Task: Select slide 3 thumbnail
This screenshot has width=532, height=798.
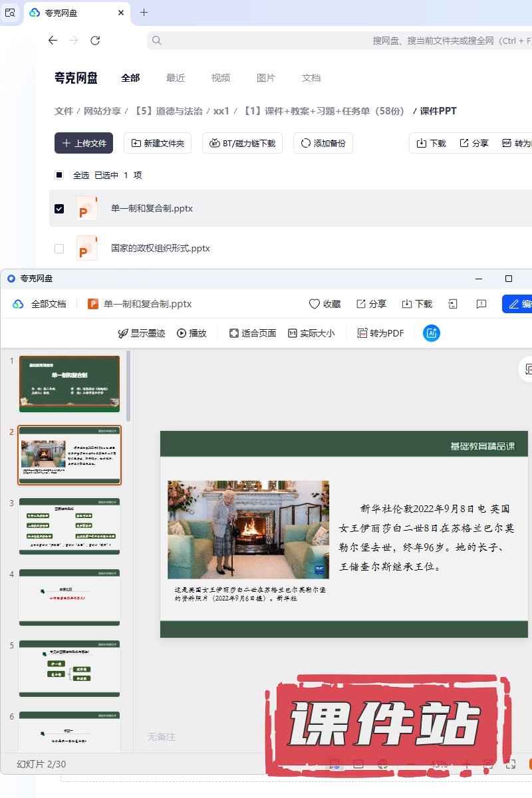Action: (70, 525)
